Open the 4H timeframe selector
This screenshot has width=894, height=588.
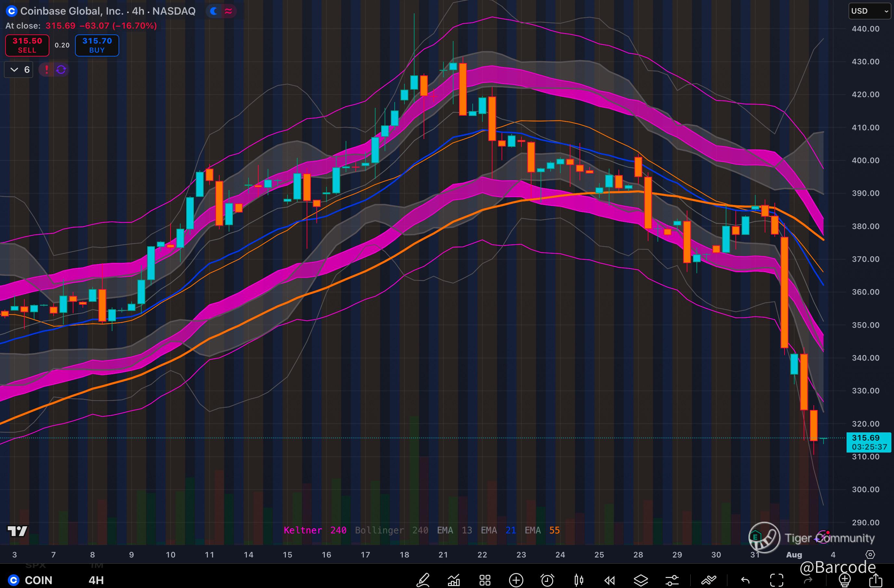tap(96, 580)
